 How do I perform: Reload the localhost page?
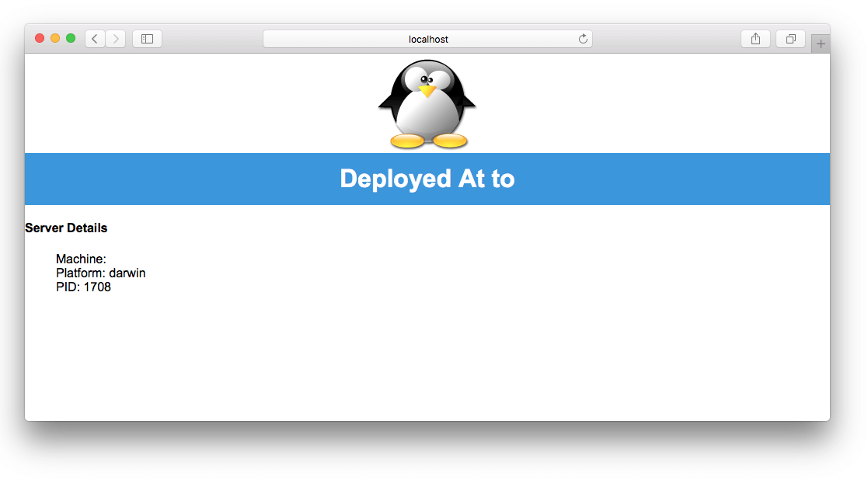pos(582,39)
